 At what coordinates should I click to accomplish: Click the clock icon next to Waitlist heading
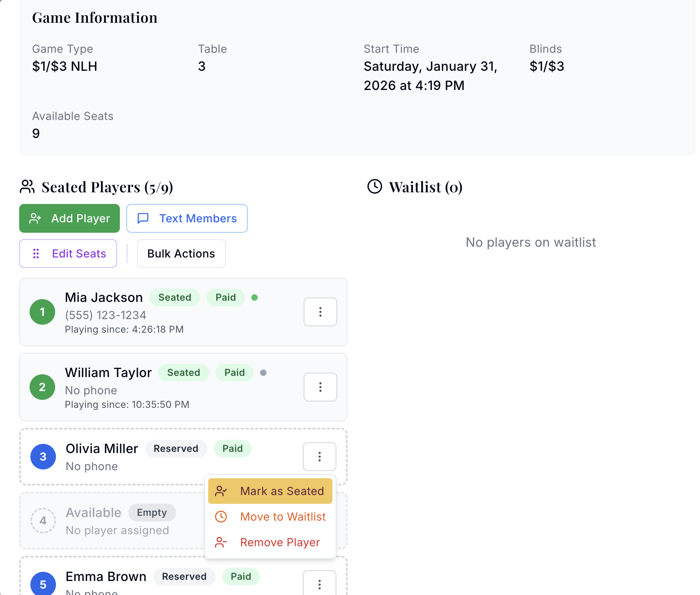(x=375, y=186)
